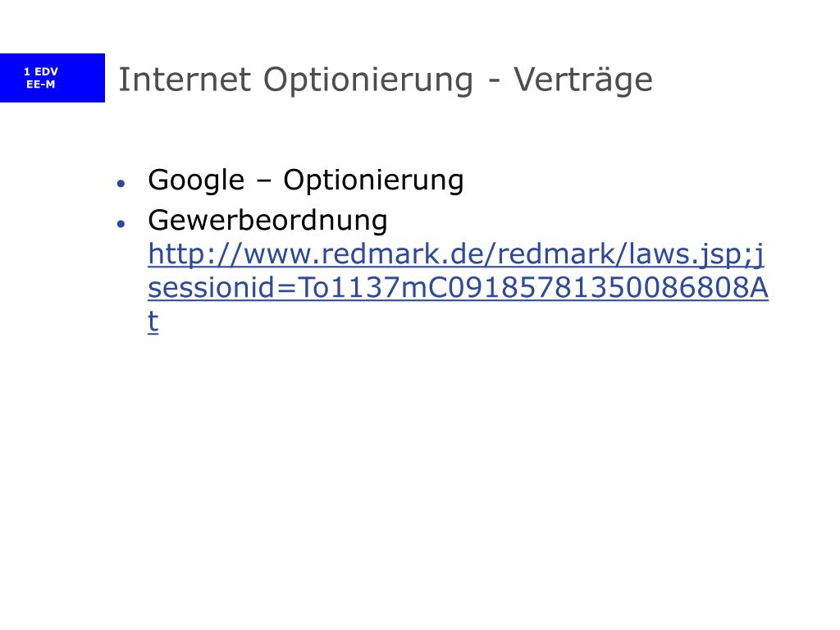Select 'Optionierung' in the first bullet

[x=373, y=180]
